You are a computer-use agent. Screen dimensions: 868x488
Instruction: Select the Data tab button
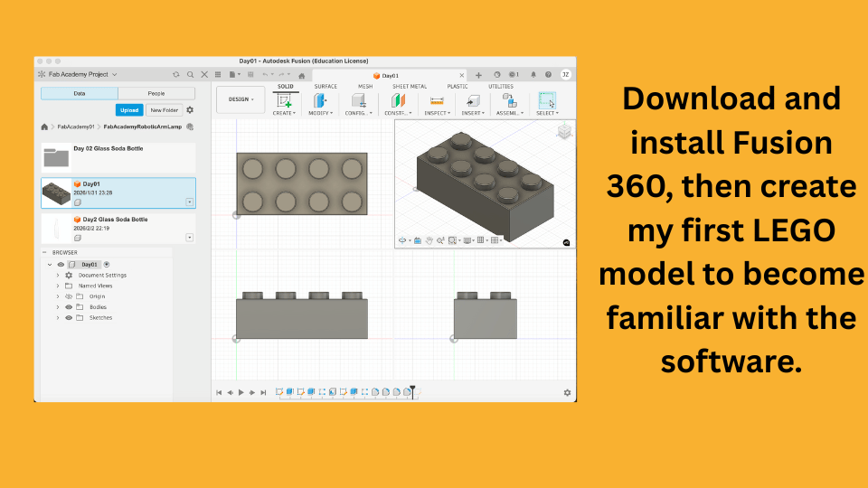pyautogui.click(x=80, y=93)
